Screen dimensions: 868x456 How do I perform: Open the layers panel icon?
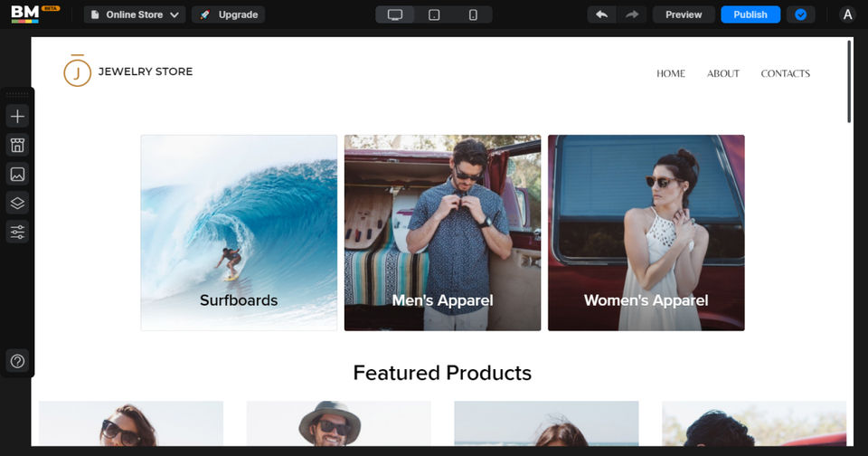[x=17, y=203]
